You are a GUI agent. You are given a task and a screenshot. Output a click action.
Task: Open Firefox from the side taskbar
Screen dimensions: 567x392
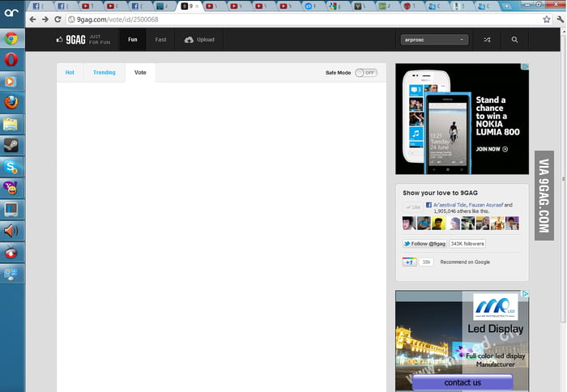[11, 103]
